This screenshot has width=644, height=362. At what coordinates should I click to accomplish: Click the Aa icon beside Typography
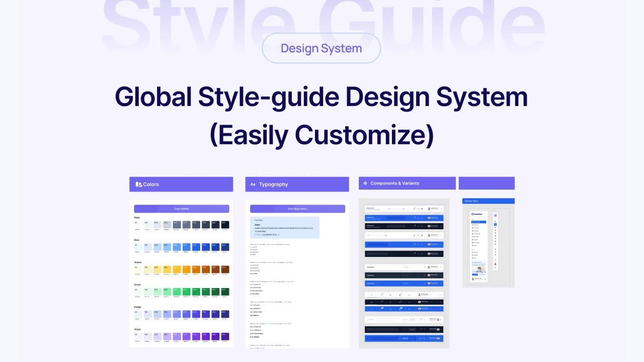tap(253, 185)
